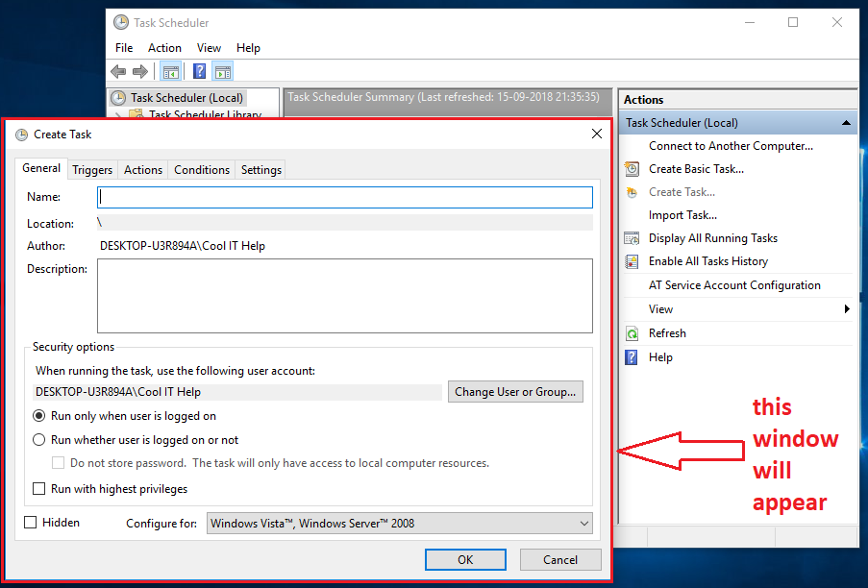868x588 pixels.
Task: Click the Task Scheduler title bar icon
Action: [121, 23]
